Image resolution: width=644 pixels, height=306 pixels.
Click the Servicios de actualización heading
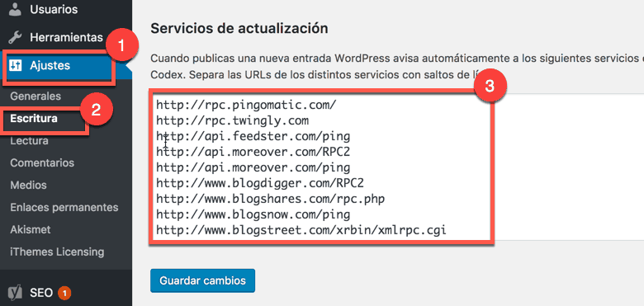239,28
